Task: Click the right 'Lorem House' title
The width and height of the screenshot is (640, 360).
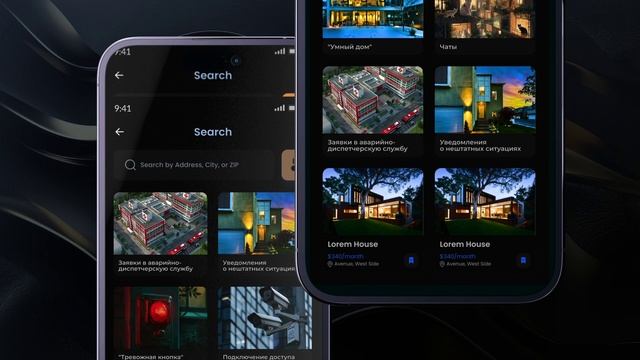Action: [x=464, y=244]
